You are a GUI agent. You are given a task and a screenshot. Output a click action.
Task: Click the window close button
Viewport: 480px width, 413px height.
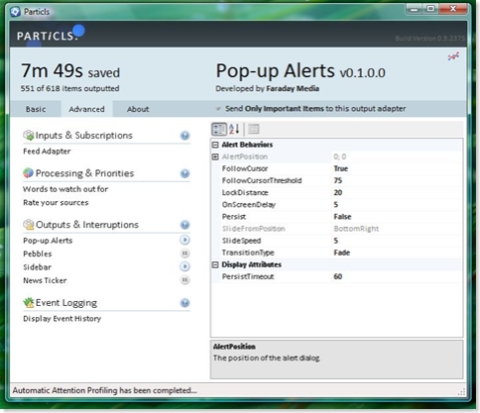453,9
